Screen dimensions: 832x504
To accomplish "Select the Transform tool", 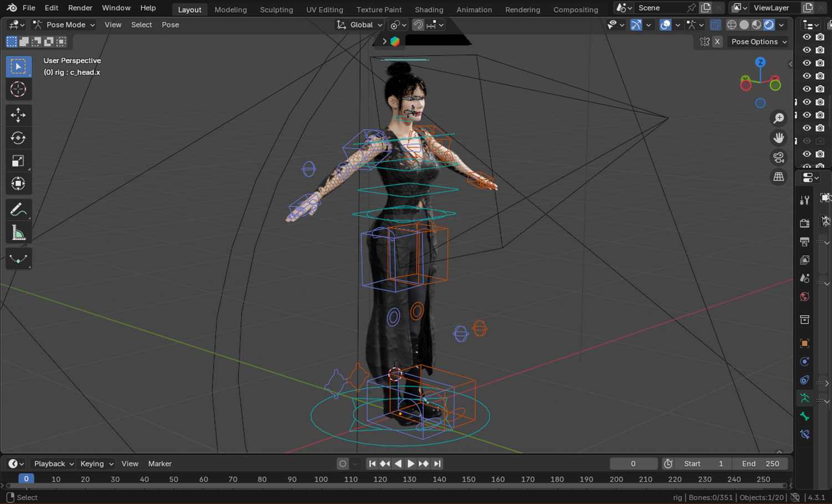I will coord(18,184).
